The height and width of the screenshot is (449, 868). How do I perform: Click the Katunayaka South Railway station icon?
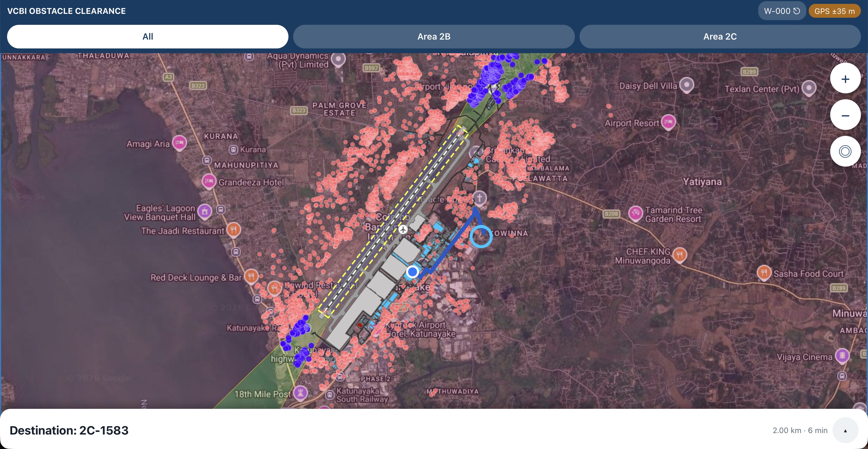click(x=329, y=394)
